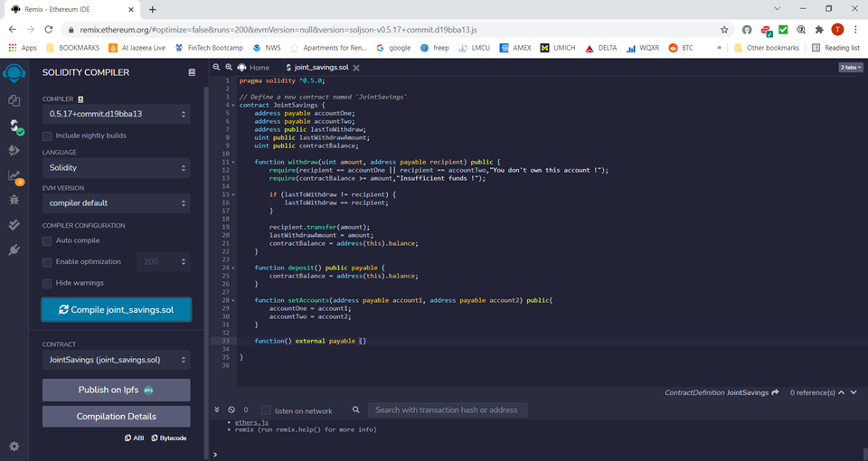Image resolution: width=868 pixels, height=461 pixels.
Task: Open the Chrome profile avatar
Action: [x=837, y=30]
